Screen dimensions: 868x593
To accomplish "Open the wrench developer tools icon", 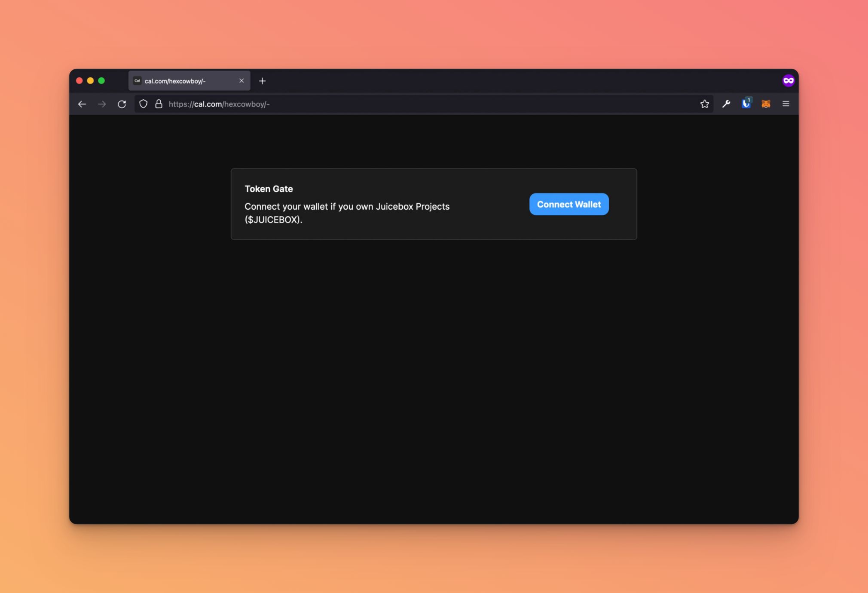I will coord(726,104).
